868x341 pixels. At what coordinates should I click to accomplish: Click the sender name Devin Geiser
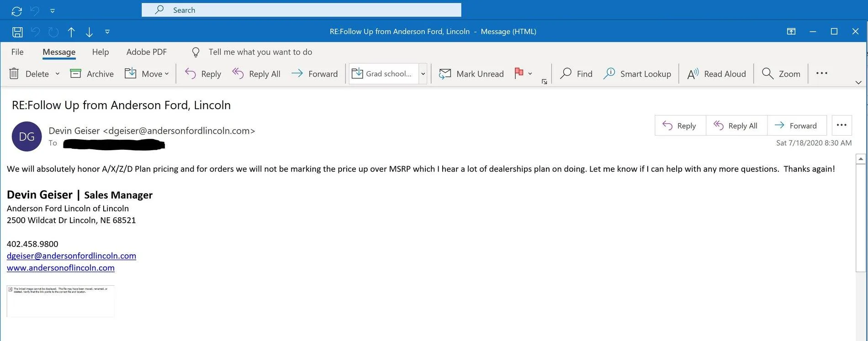click(74, 131)
